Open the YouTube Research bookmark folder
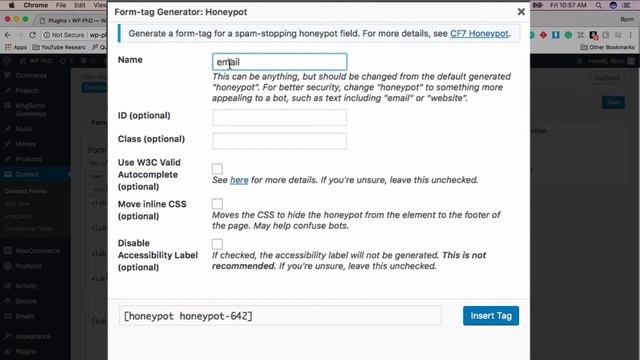This screenshot has width=640, height=360. pyautogui.click(x=59, y=47)
